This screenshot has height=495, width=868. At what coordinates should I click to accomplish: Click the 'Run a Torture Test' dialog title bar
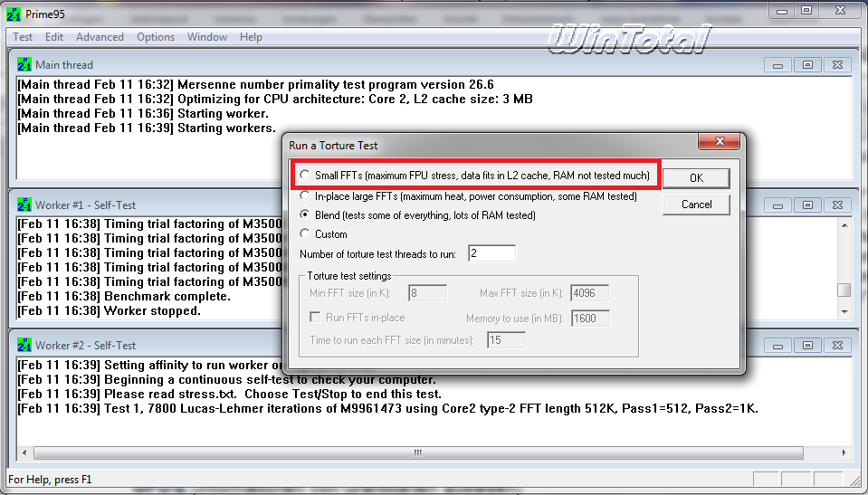(x=491, y=146)
